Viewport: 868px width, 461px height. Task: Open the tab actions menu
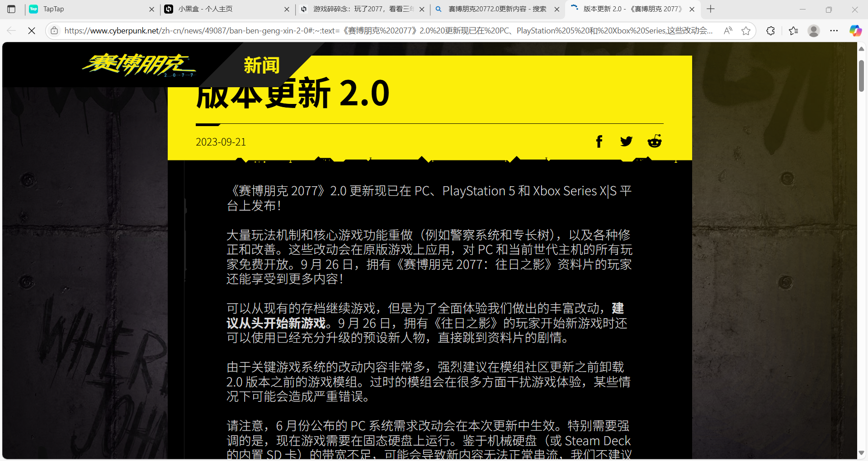(x=11, y=9)
